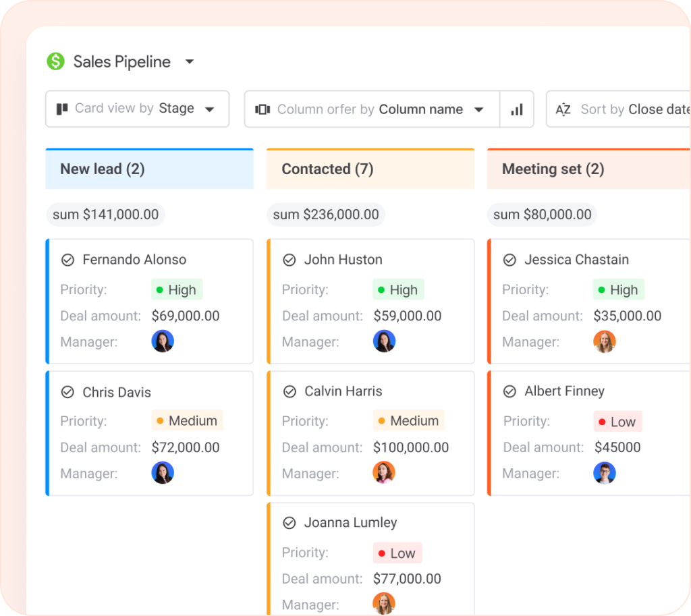Image resolution: width=691 pixels, height=616 pixels.
Task: Open the Chris Davis card title
Action: pos(117,392)
